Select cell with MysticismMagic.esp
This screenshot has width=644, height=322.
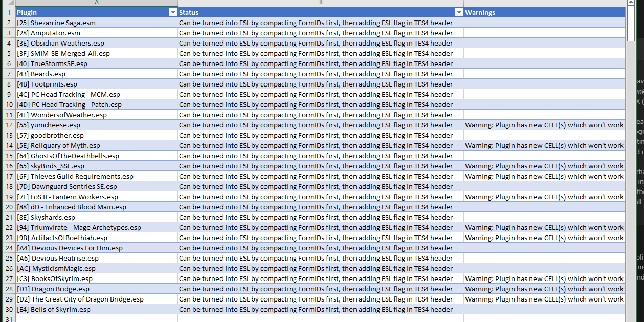97,268
